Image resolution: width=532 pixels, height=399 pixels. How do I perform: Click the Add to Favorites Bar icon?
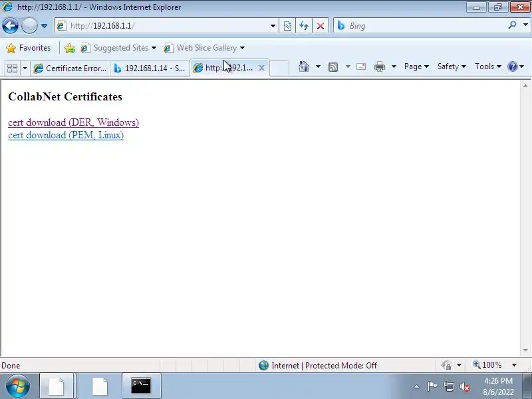pyautogui.click(x=70, y=48)
